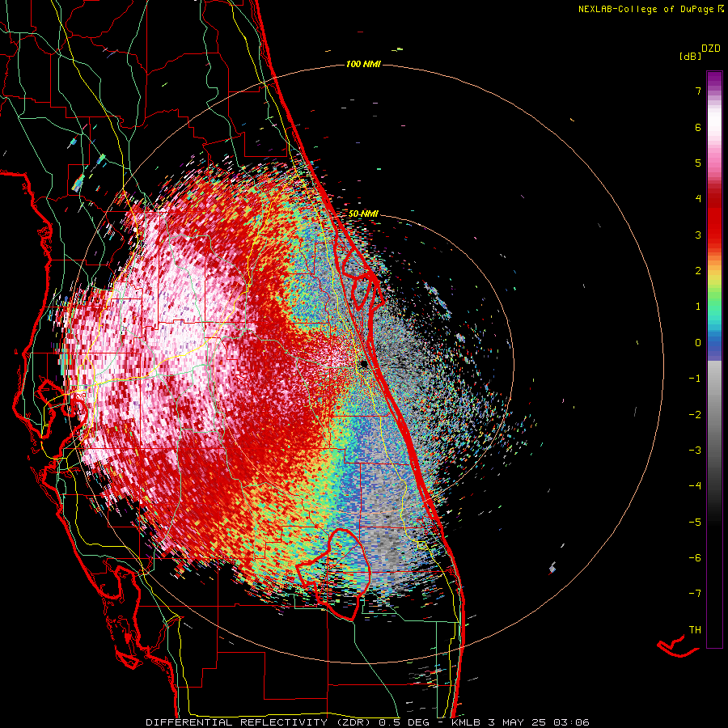Click the -4 dB scale value
The image size is (728, 728).
695,485
